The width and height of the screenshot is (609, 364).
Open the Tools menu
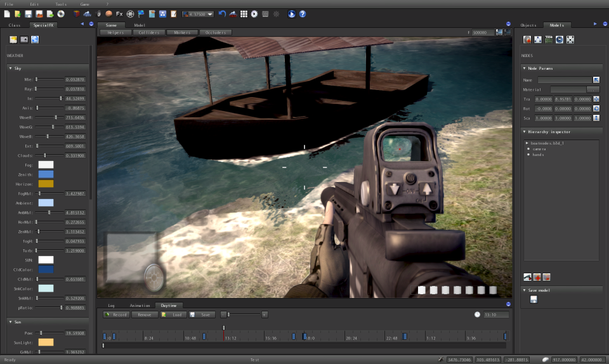coord(61,4)
